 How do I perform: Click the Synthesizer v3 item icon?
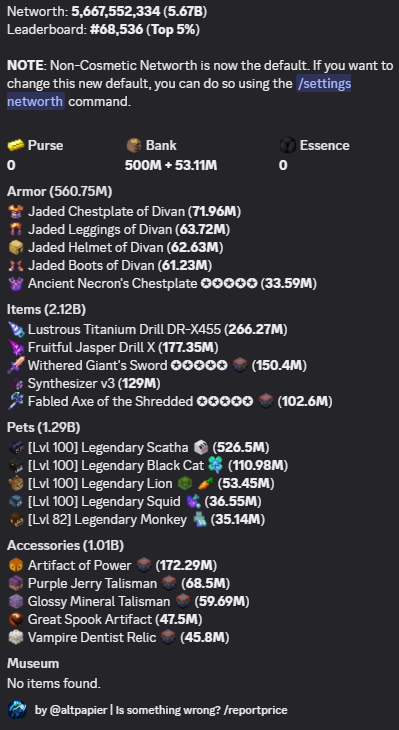click(x=16, y=384)
